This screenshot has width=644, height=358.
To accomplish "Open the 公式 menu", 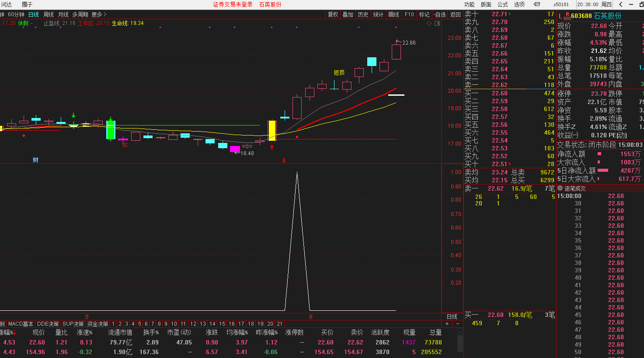I will pyautogui.click(x=502, y=4).
